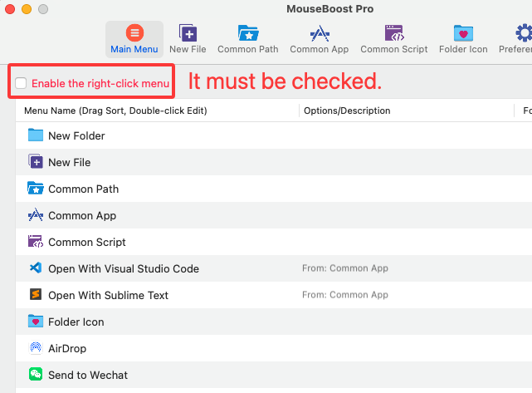The height and width of the screenshot is (393, 532).
Task: Open the New File toolbar tab
Action: [x=188, y=39]
